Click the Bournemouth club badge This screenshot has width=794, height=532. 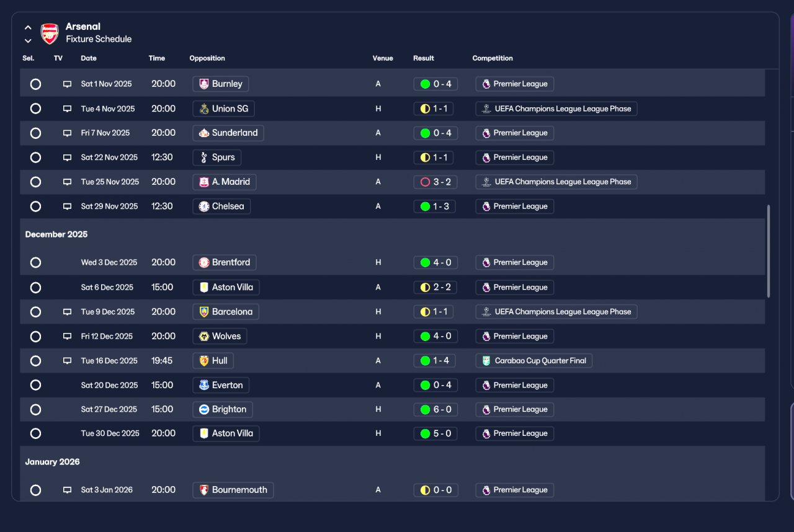click(204, 490)
